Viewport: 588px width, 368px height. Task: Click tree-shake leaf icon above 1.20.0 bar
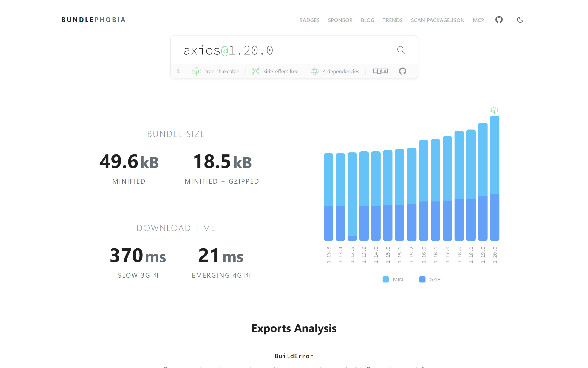[x=494, y=110]
